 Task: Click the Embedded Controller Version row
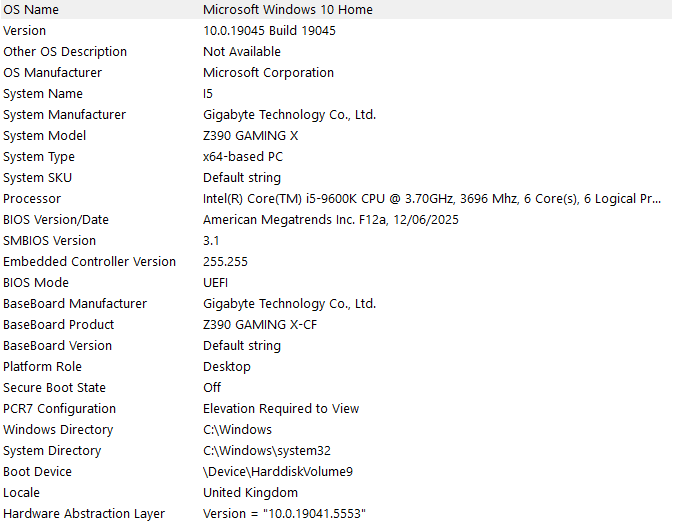[x=336, y=262]
